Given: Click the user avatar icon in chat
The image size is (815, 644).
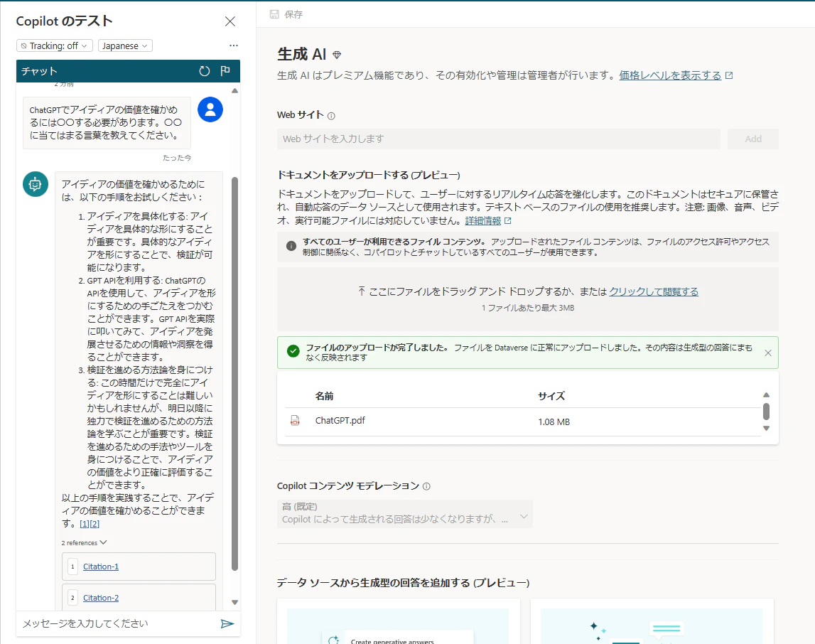Looking at the screenshot, I should (210, 109).
